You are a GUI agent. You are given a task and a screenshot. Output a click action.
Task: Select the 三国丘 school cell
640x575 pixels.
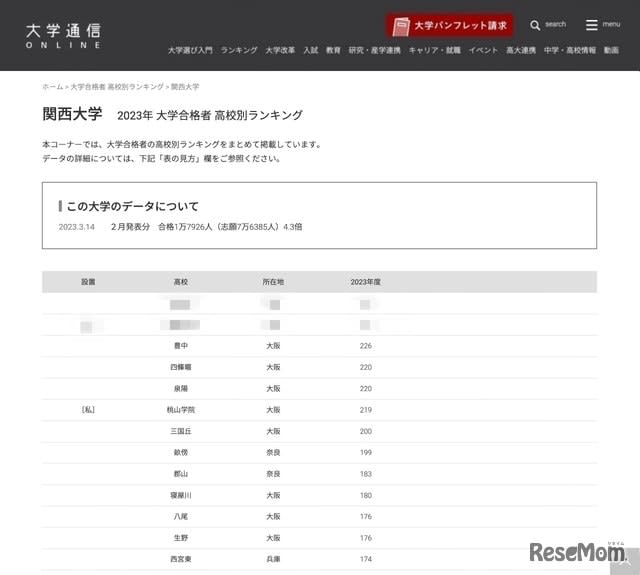(x=181, y=431)
